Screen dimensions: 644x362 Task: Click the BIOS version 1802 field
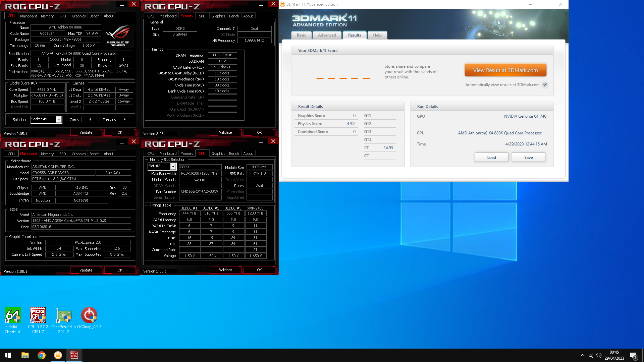point(81,221)
